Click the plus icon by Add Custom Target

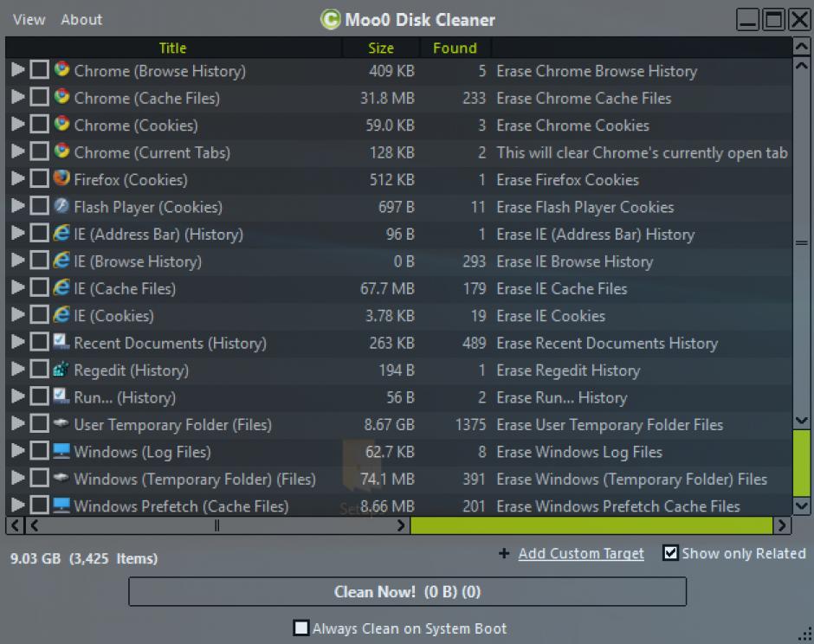pos(504,553)
